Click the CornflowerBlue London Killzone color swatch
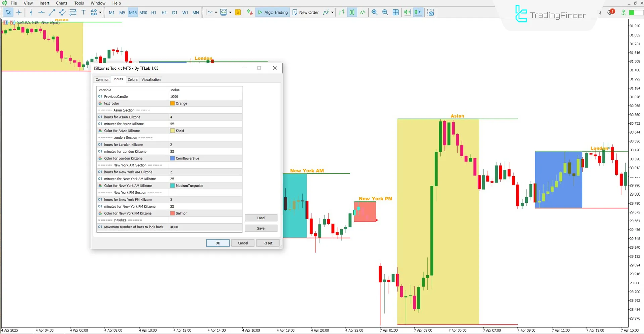The height and width of the screenshot is (334, 644). click(172, 158)
